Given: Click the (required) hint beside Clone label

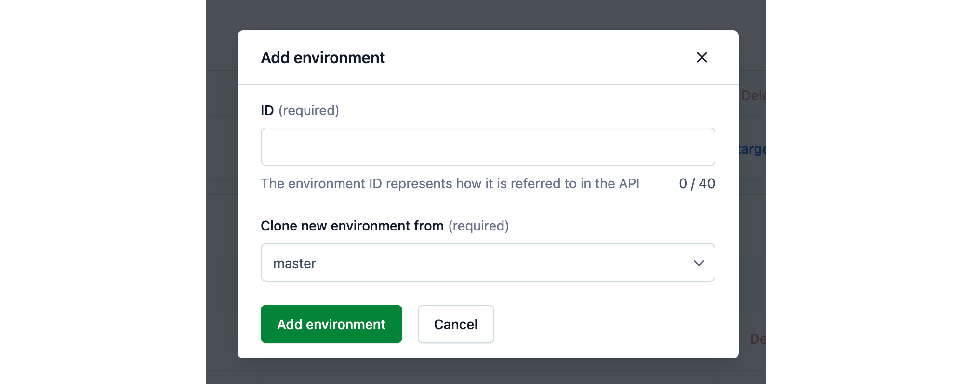Looking at the screenshot, I should tap(478, 226).
